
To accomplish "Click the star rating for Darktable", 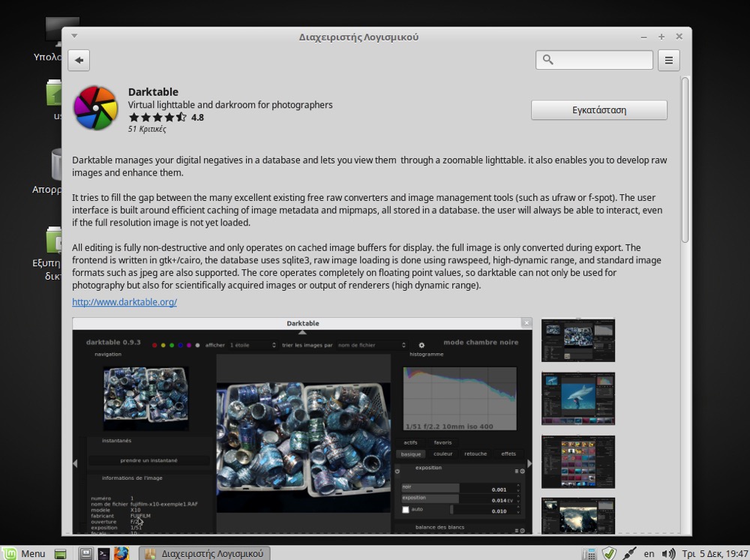I will tap(157, 117).
